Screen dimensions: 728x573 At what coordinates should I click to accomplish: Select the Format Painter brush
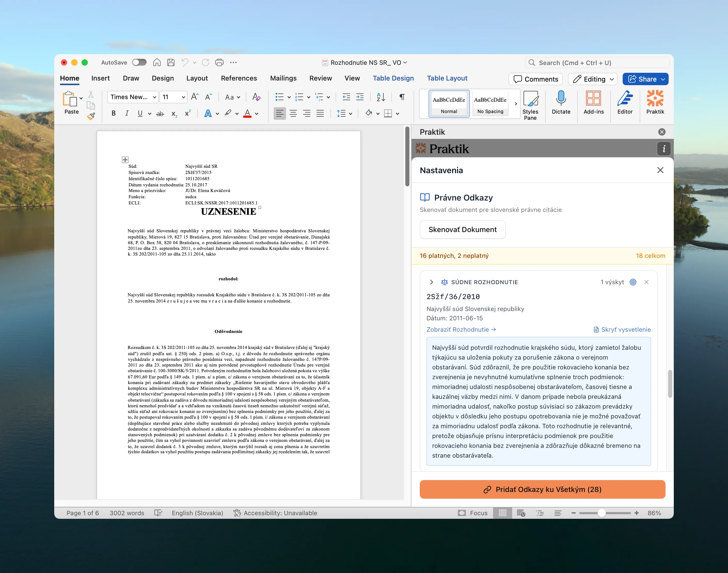coord(91,116)
